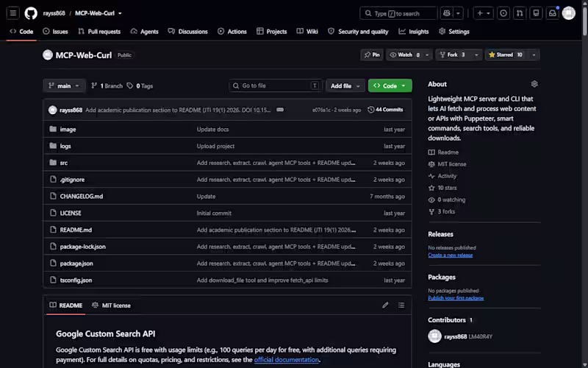The width and height of the screenshot is (588, 368).
Task: Open Copilot chat icon in header
Action: (x=447, y=13)
